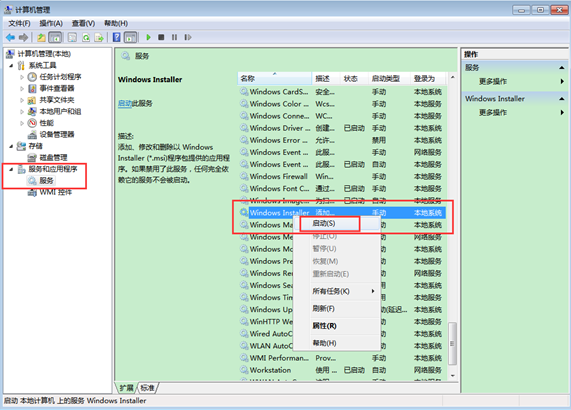
Task: Go back with the blue left arrow
Action: (10, 37)
